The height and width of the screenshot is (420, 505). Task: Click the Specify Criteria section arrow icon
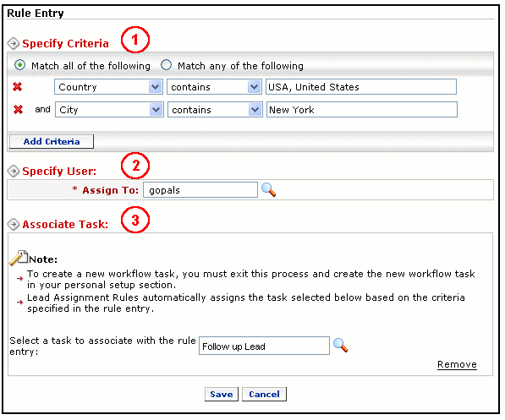coord(14,43)
